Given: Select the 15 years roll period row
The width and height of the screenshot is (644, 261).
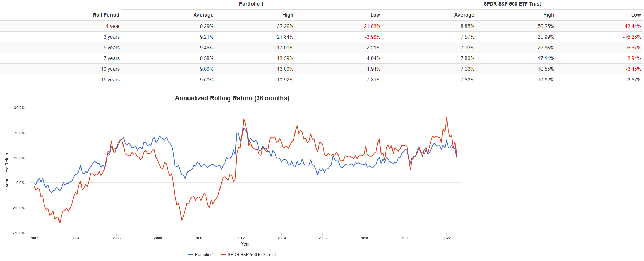Looking at the screenshot, I should tap(110, 80).
